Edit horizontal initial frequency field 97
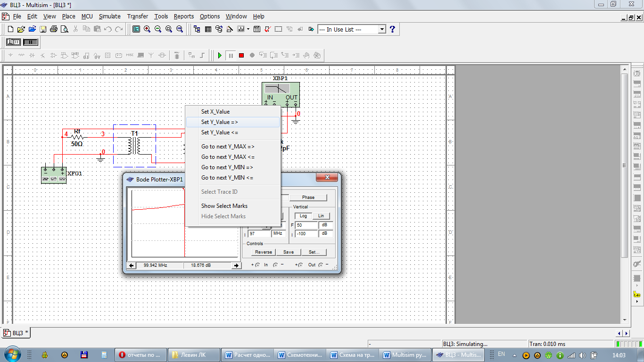644x362 pixels. pos(260,233)
